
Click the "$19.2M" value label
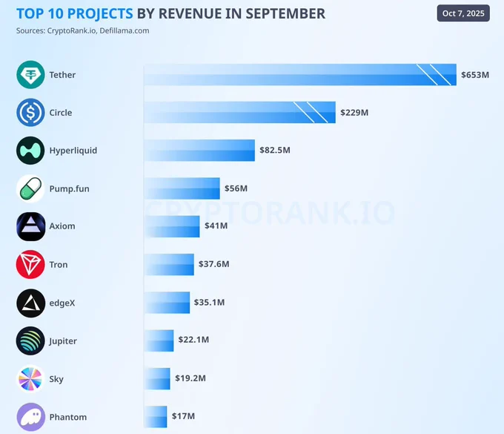click(190, 378)
